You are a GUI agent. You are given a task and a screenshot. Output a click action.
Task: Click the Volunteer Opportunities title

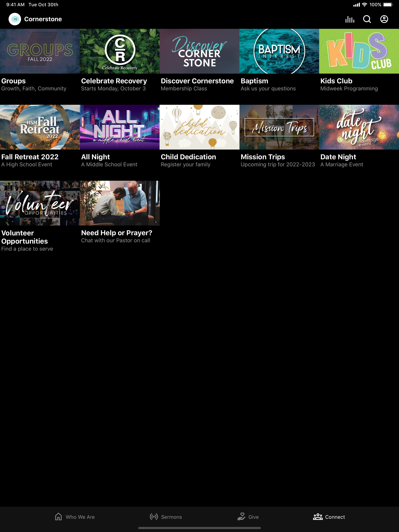click(25, 237)
